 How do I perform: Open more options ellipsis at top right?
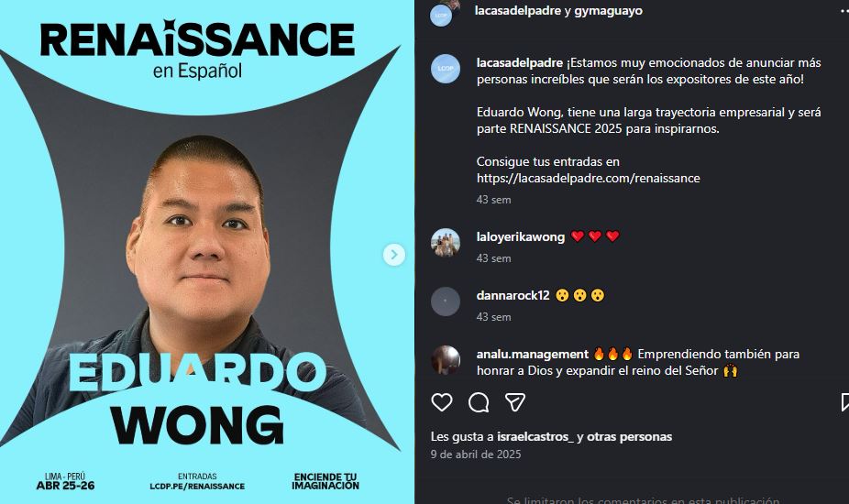(x=844, y=11)
